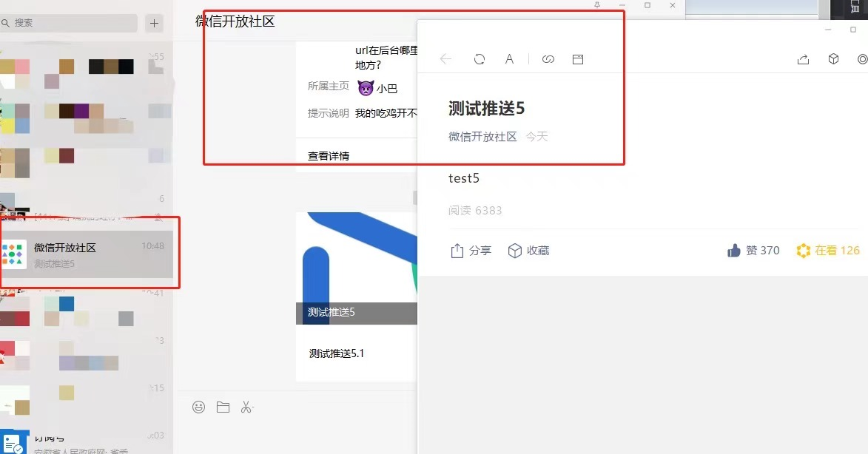Screen dimensions: 868x454
Task: Click the 测试推送5 article title
Action: click(x=486, y=109)
